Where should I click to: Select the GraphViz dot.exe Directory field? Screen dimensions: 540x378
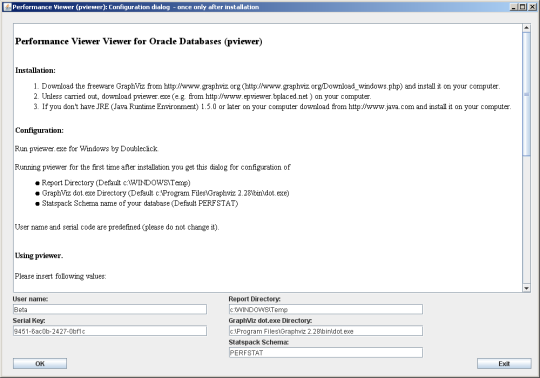tap(326, 331)
